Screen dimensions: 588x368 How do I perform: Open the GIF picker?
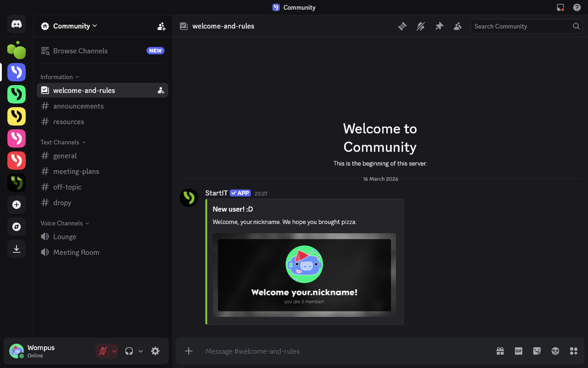coord(518,351)
